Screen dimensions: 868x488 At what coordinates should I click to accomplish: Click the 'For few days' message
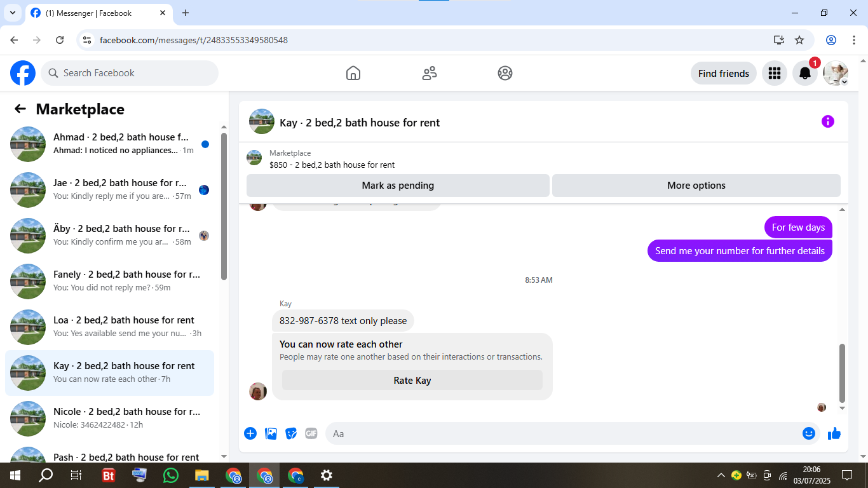(x=798, y=227)
